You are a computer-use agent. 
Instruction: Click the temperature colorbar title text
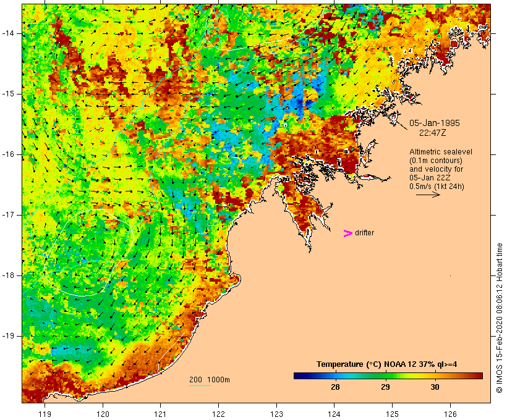click(x=386, y=364)
